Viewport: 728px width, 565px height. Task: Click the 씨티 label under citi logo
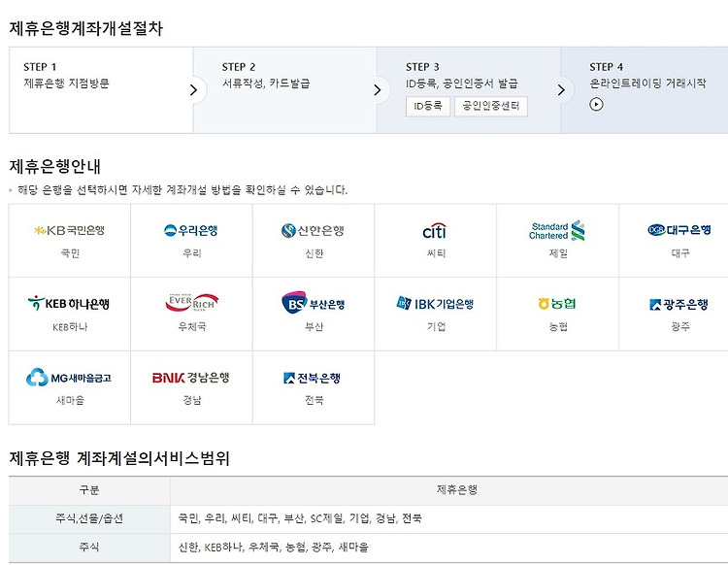coord(436,253)
